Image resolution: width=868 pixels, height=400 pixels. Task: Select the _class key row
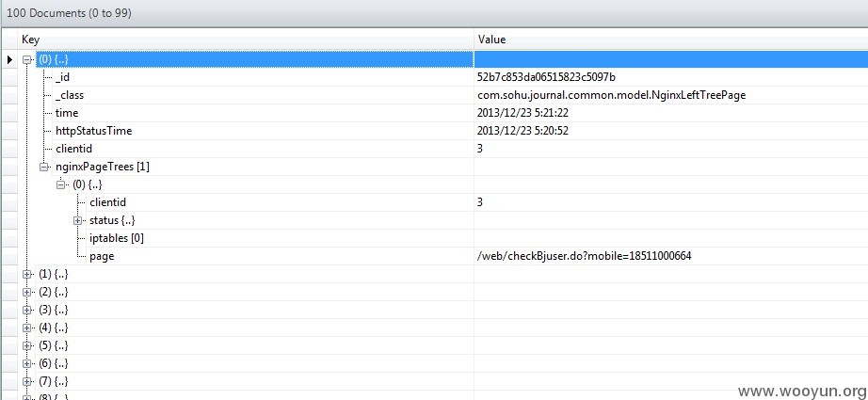click(x=70, y=95)
